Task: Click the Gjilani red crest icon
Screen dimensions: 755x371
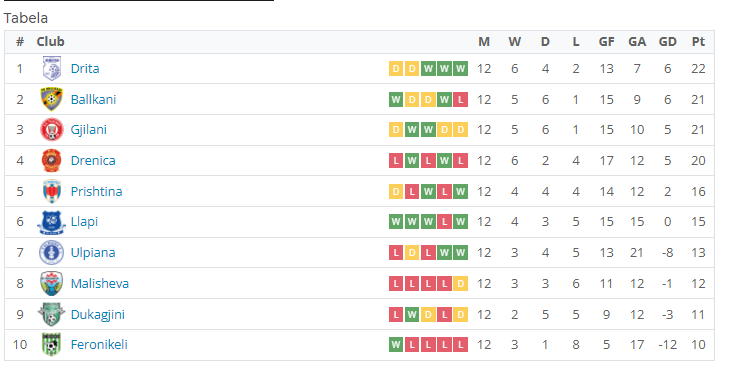Action: click(x=52, y=129)
